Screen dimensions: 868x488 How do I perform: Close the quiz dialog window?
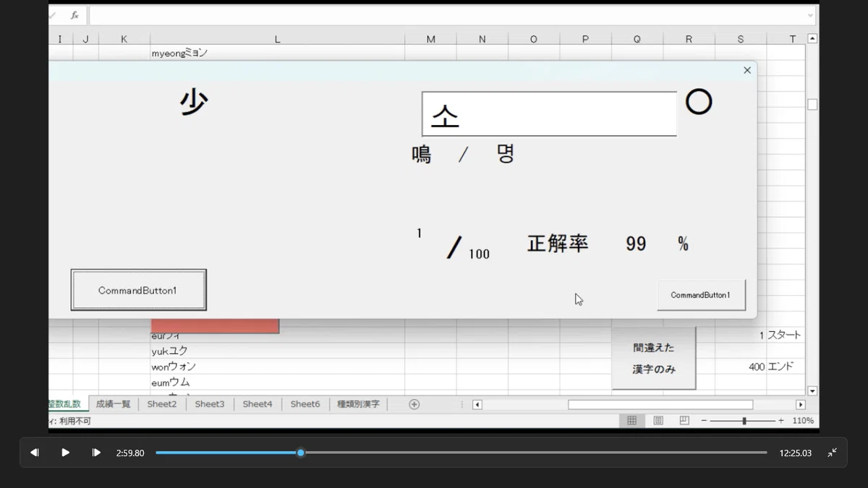pos(747,70)
